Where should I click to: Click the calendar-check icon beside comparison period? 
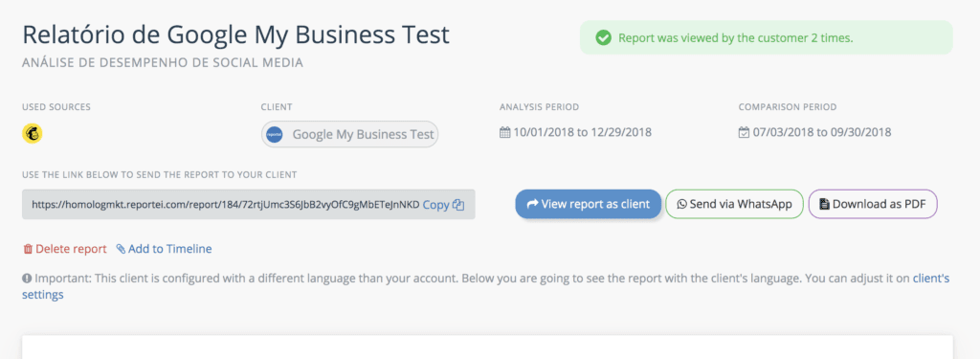(744, 133)
